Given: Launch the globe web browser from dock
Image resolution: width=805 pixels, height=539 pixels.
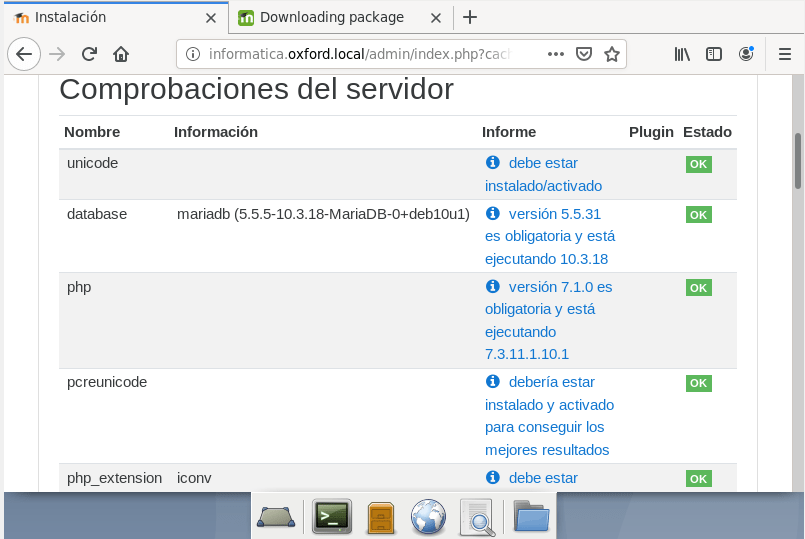Looking at the screenshot, I should coord(428,516).
